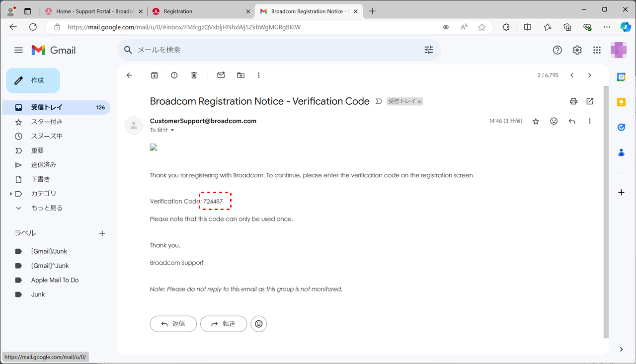
Task: Print the Broadcom email
Action: point(573,101)
